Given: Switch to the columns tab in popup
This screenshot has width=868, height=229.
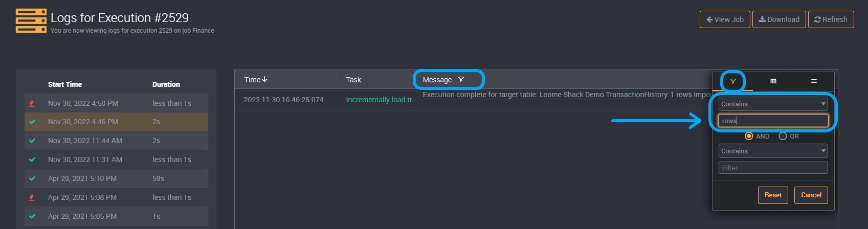Looking at the screenshot, I should coord(773,81).
